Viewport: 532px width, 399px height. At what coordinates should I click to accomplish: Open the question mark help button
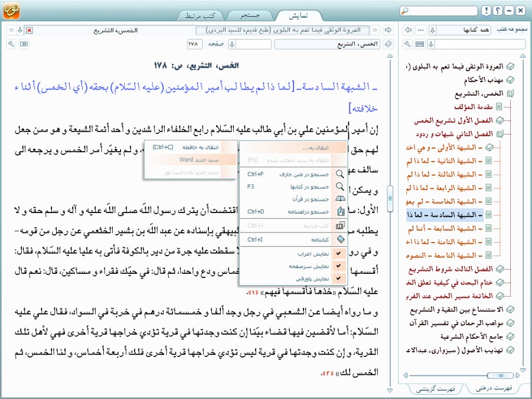(497, 11)
